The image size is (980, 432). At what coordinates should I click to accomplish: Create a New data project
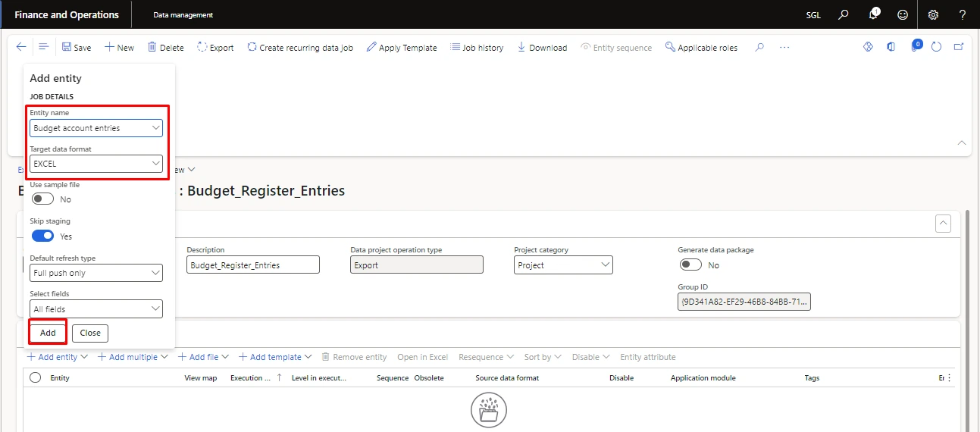(119, 47)
